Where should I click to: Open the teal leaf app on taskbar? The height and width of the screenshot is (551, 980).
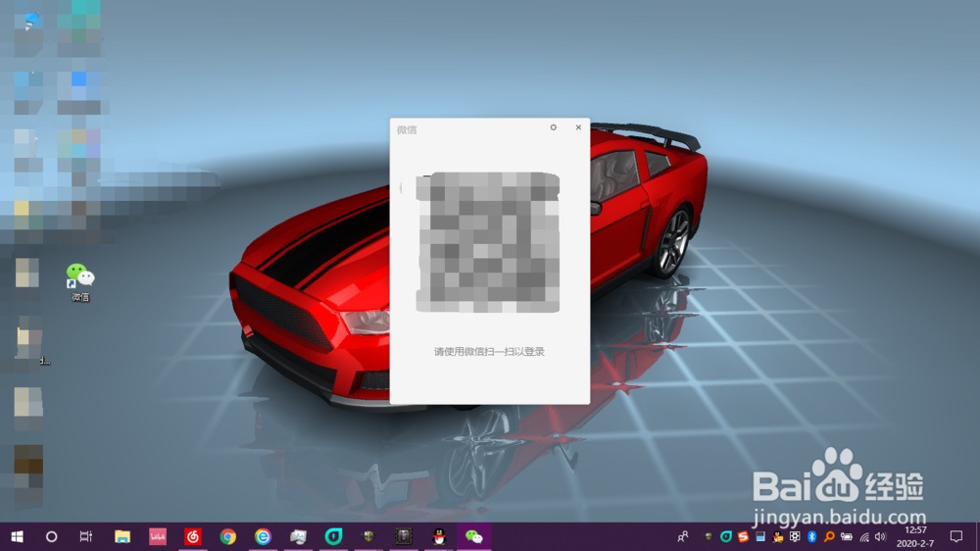coord(334,536)
